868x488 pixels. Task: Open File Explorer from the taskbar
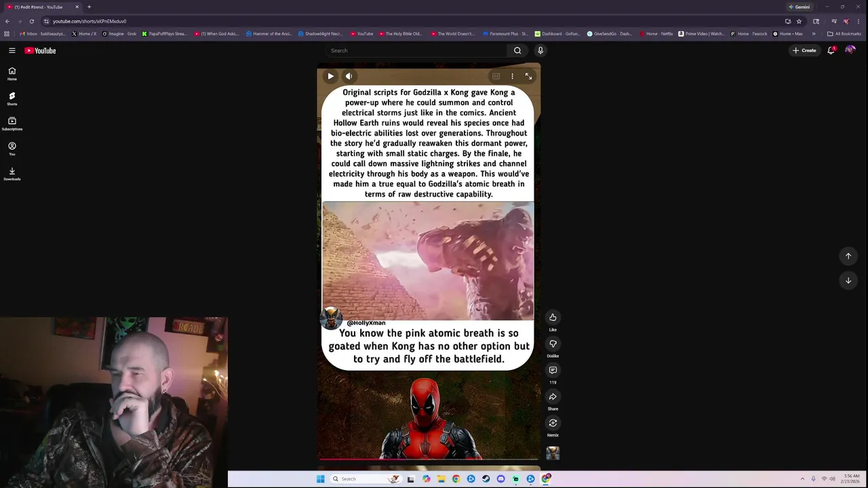(441, 479)
